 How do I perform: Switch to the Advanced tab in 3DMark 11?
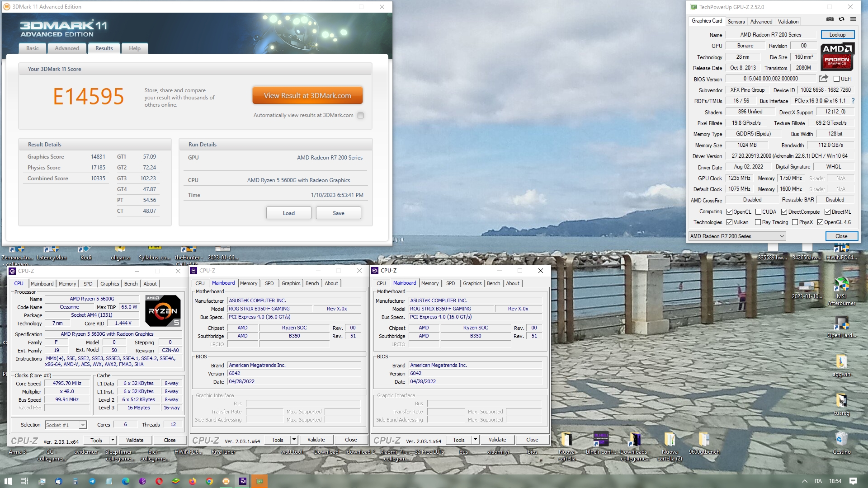tap(67, 48)
